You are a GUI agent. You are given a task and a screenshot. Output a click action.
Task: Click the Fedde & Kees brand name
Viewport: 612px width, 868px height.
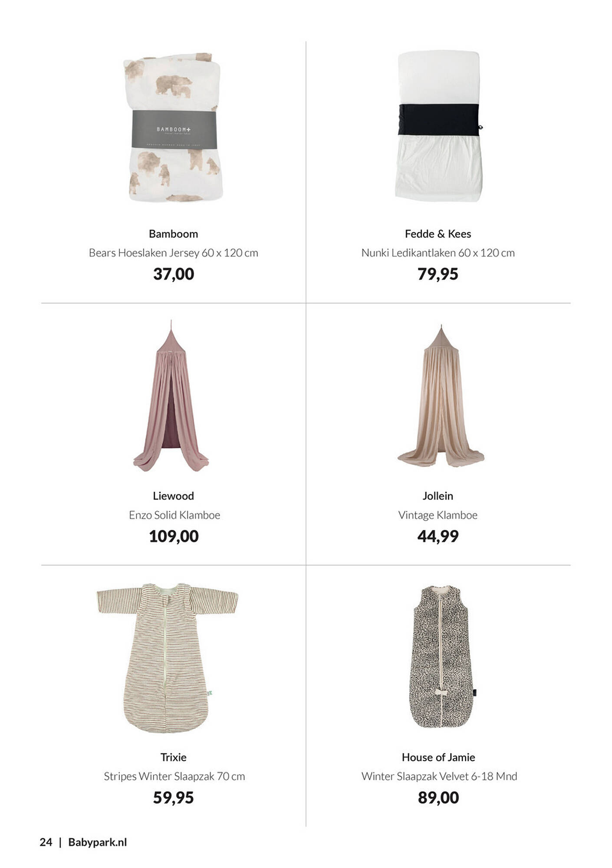(438, 234)
